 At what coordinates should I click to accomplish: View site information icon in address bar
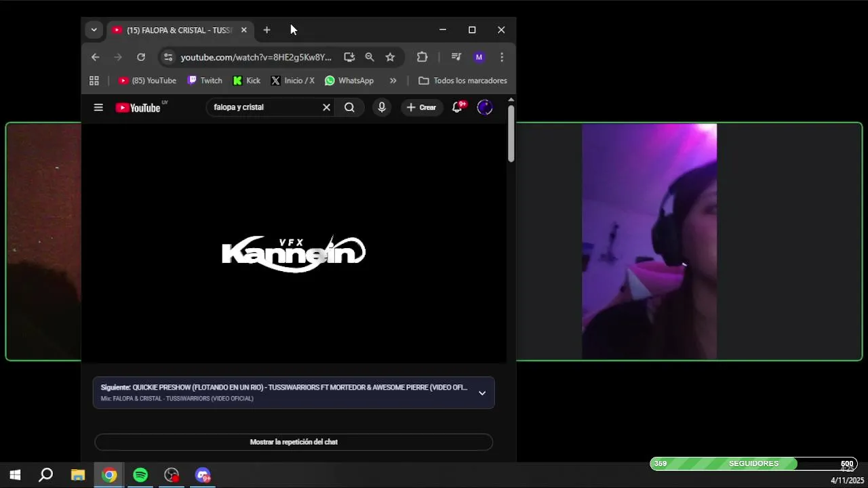coord(168,57)
